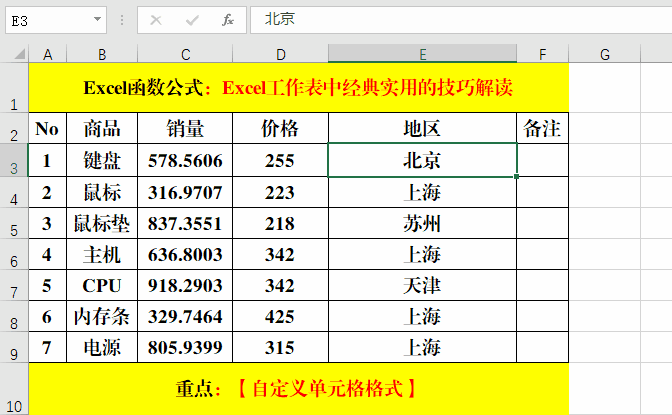Viewport: 672px width, 415px height.
Task: Select the cell containing 主机
Action: click(x=102, y=254)
